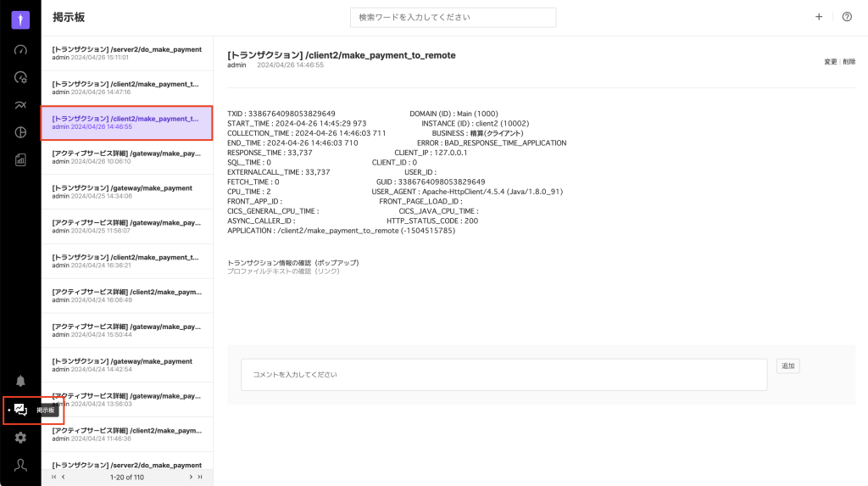
Task: Open the pie chart statistics sidebar icon
Action: click(x=20, y=131)
